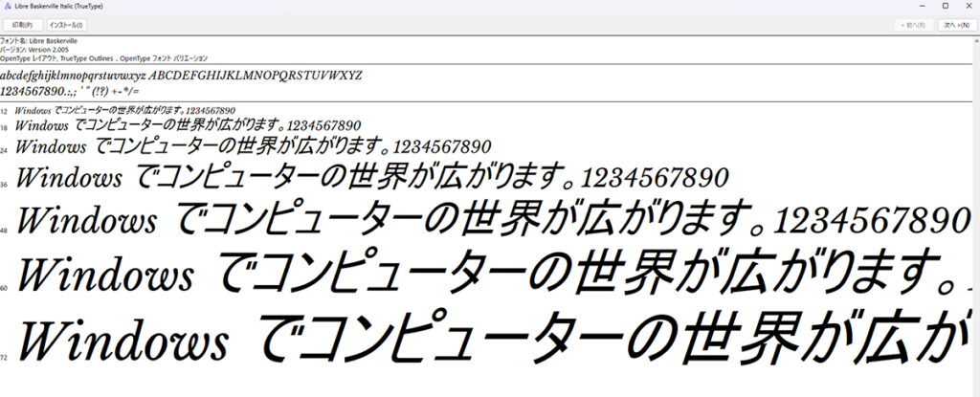Viewport: 980px width, 397px height.
Task: Click the size label 48 at left margin
Action: pos(4,231)
